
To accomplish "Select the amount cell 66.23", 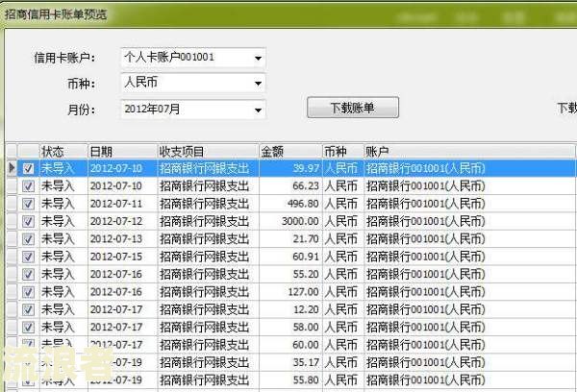I will coord(290,186).
